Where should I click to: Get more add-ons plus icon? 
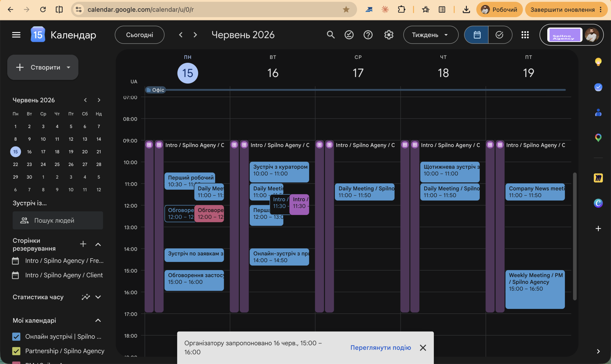click(x=598, y=229)
